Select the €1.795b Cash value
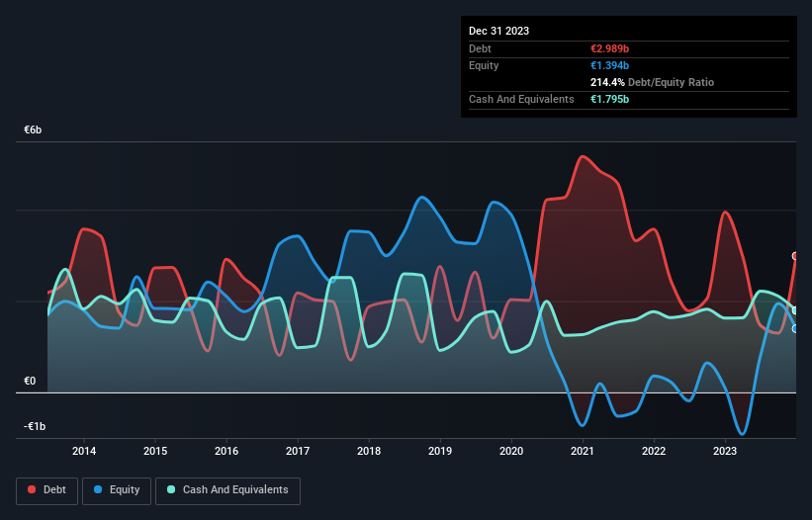This screenshot has width=812, height=520. (x=609, y=99)
